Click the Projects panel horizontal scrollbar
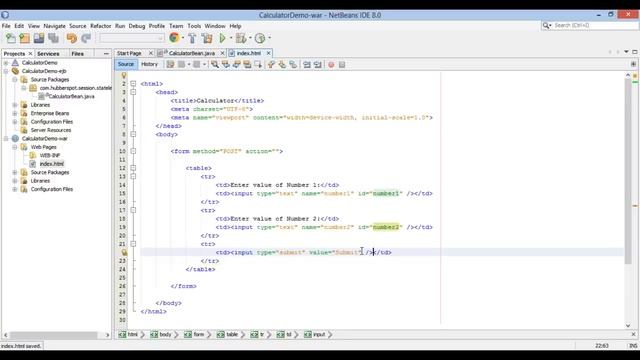 tap(53, 335)
